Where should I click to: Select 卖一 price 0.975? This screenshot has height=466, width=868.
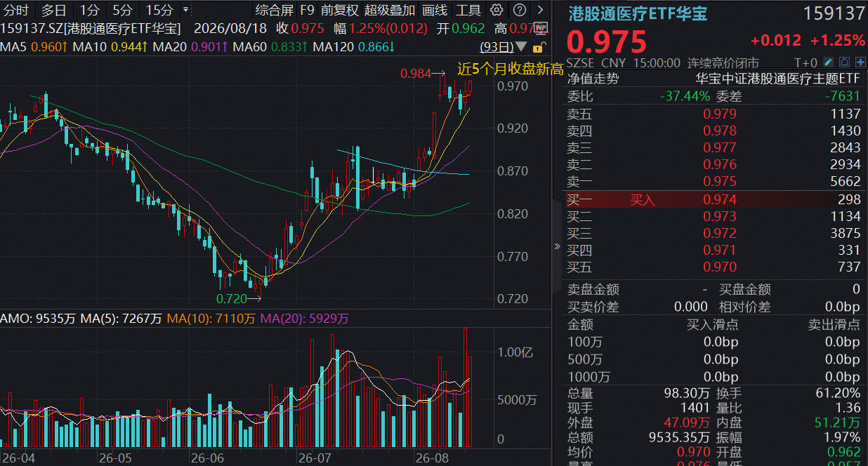point(720,181)
